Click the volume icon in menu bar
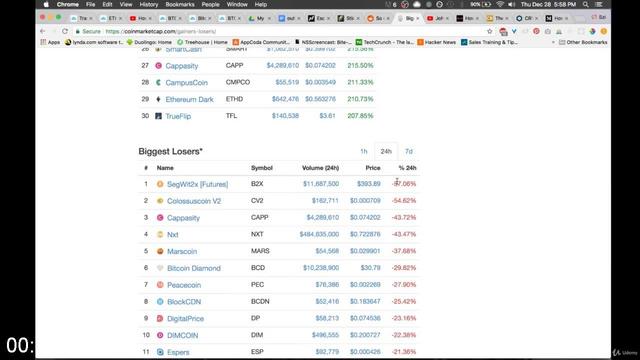This screenshot has width=640, height=360. point(511,4)
